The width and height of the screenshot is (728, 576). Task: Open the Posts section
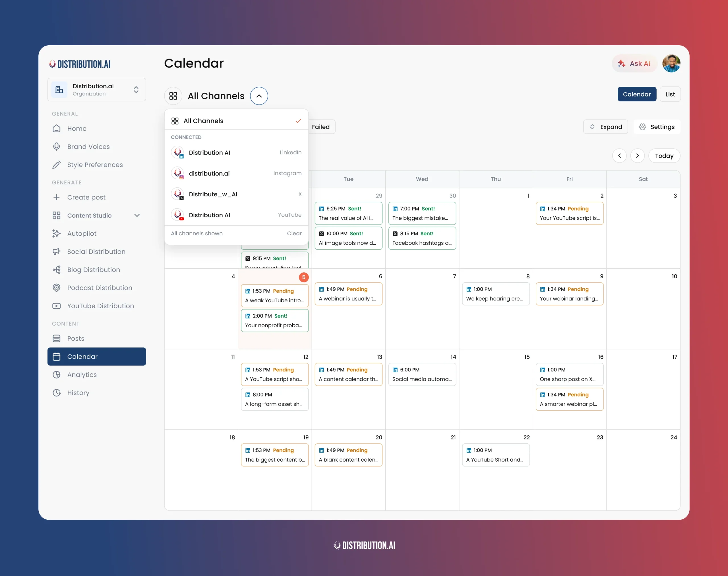click(96, 339)
